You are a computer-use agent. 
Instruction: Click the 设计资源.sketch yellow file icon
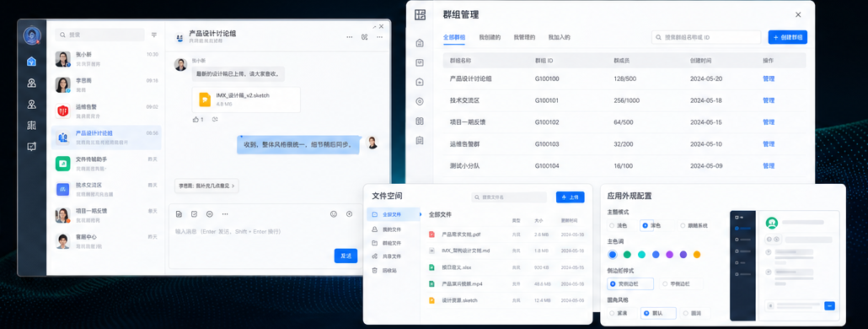coord(431,300)
